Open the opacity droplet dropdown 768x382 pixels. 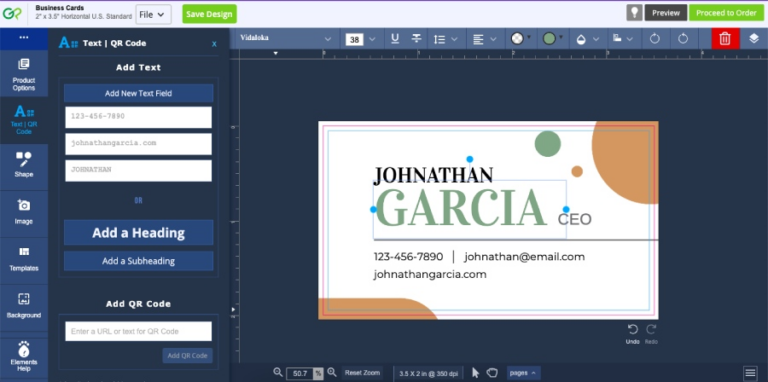point(588,39)
